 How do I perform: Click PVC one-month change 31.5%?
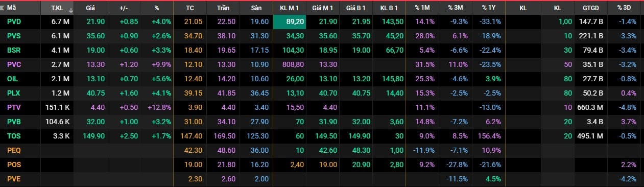click(x=425, y=65)
